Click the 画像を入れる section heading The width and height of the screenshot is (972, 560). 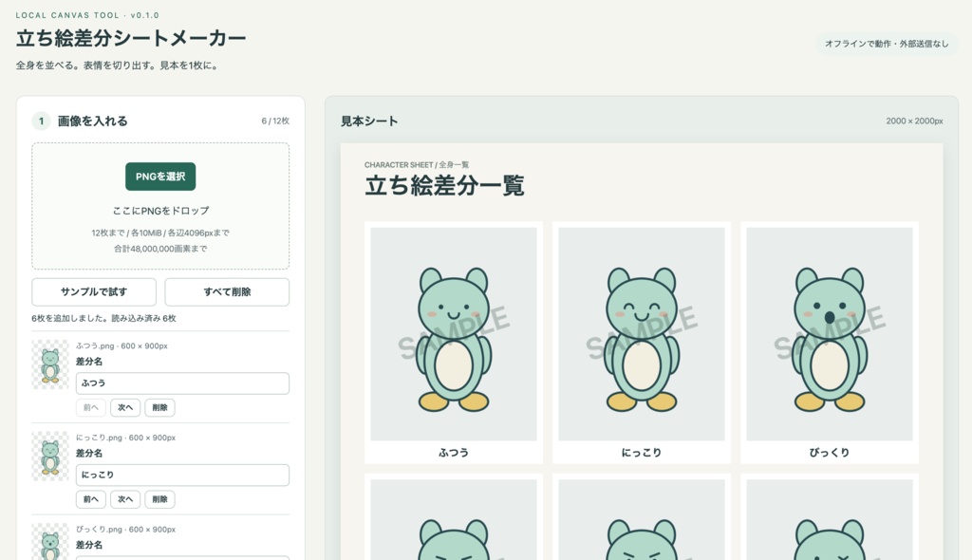pyautogui.click(x=92, y=121)
